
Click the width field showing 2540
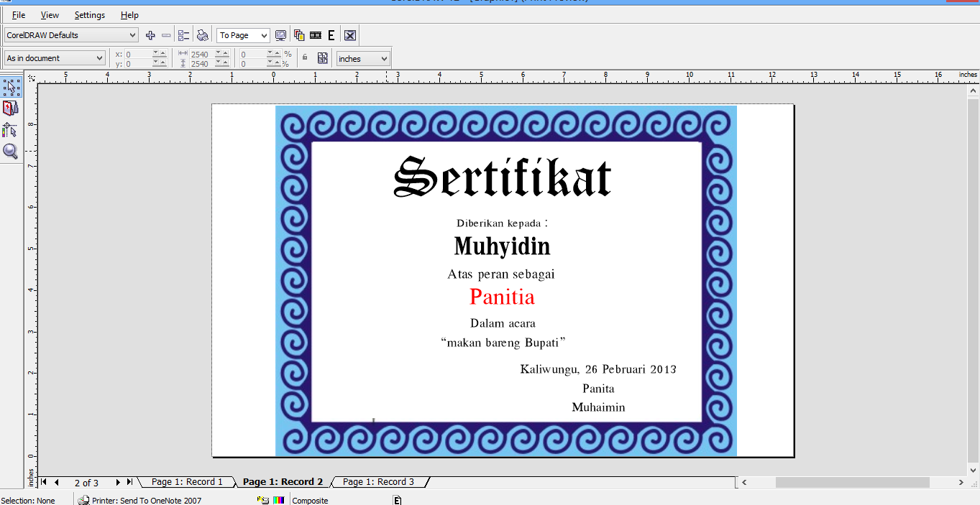[202, 54]
